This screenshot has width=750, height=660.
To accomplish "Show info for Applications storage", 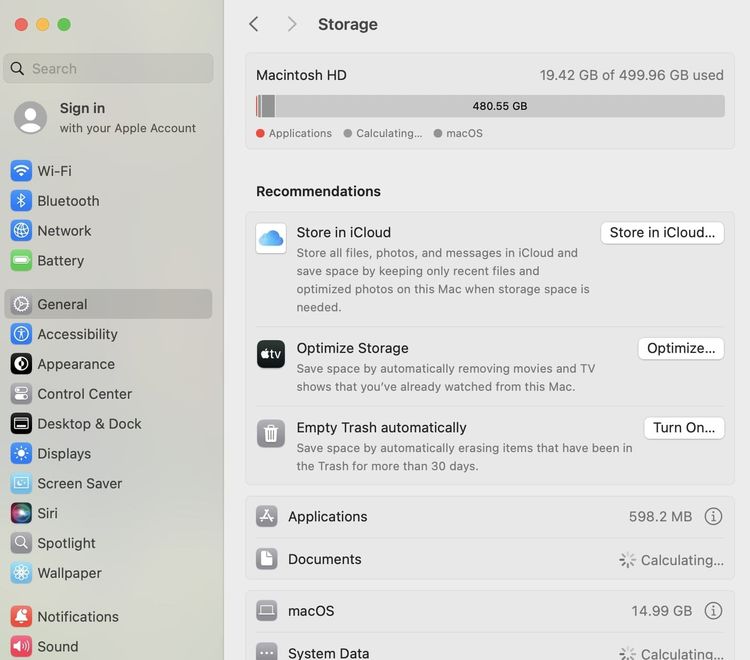I will 713,517.
